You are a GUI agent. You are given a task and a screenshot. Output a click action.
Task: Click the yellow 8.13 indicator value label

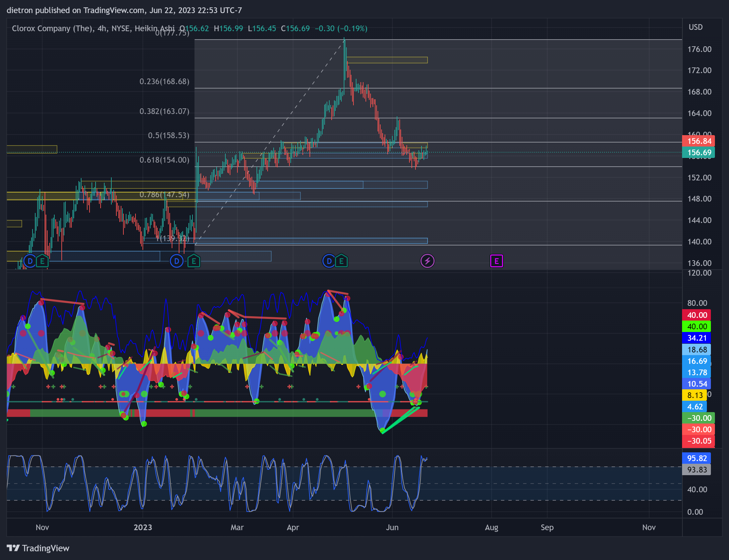[x=694, y=395]
